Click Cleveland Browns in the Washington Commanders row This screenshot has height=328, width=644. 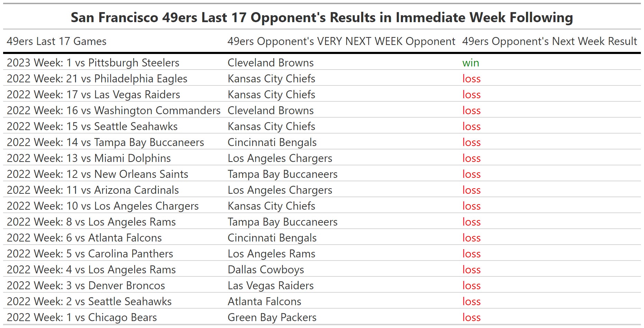click(270, 111)
